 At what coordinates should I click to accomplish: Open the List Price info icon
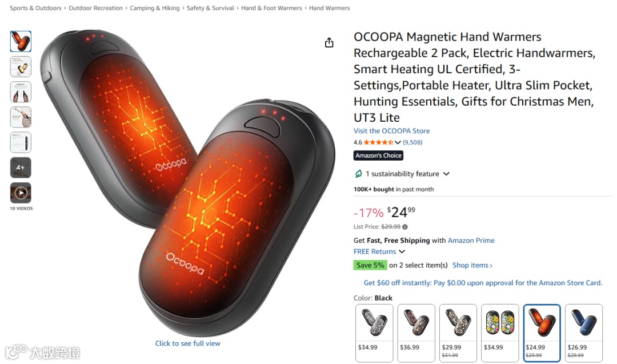coord(405,227)
